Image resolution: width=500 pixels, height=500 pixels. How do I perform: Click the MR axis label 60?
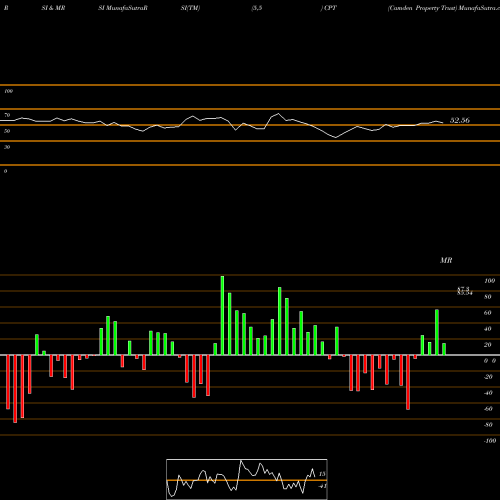tap(488, 313)
